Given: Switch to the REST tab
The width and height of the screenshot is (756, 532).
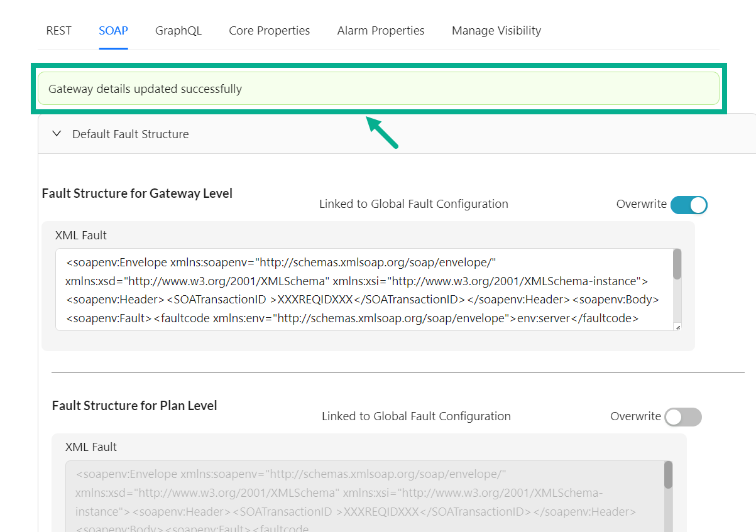Looking at the screenshot, I should tap(58, 31).
